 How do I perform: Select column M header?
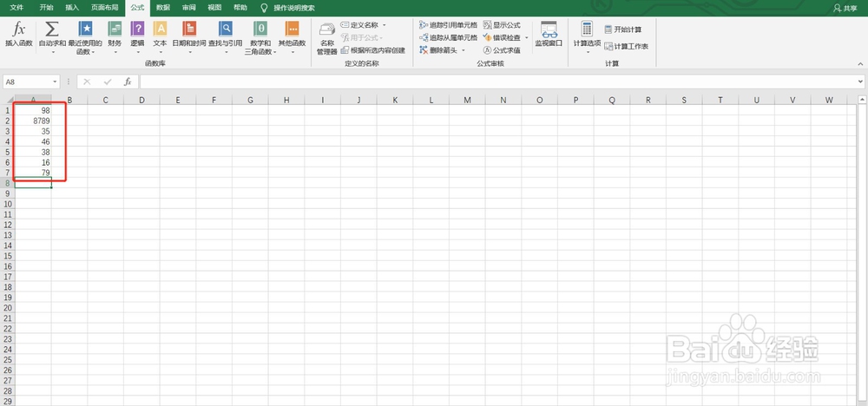pyautogui.click(x=467, y=100)
